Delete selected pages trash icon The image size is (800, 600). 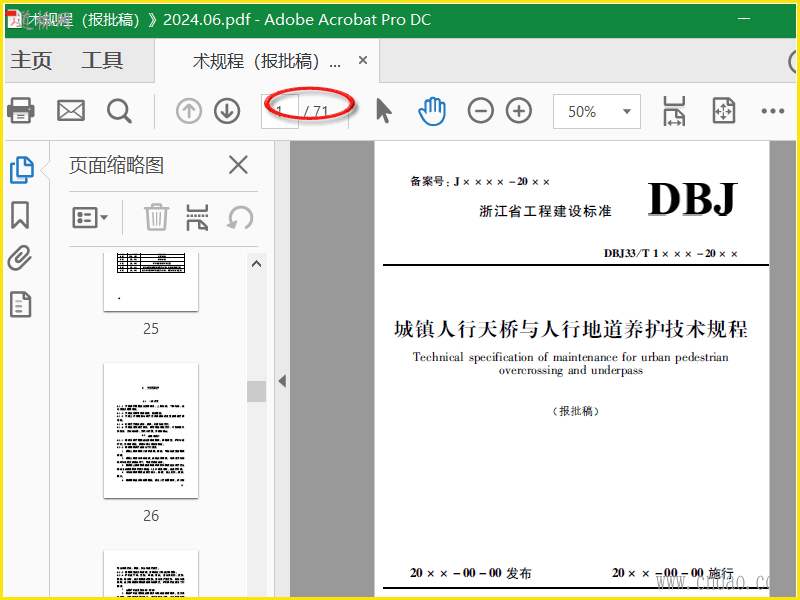[x=156, y=217]
